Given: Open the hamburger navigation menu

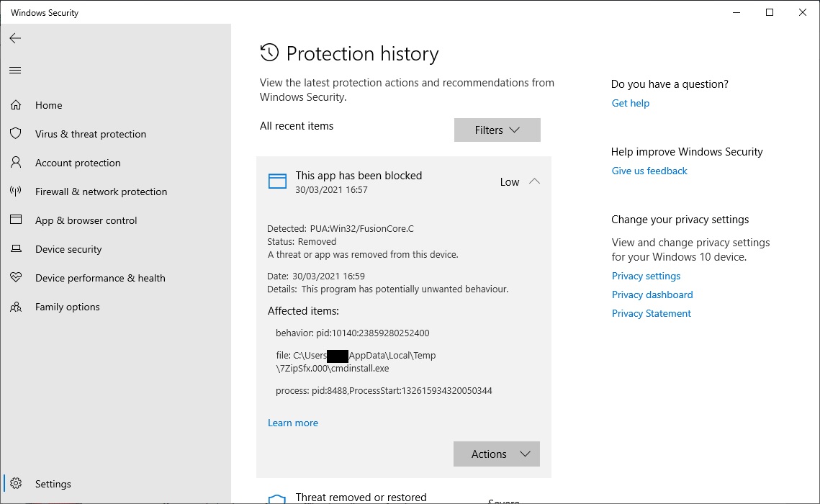Looking at the screenshot, I should pos(15,70).
